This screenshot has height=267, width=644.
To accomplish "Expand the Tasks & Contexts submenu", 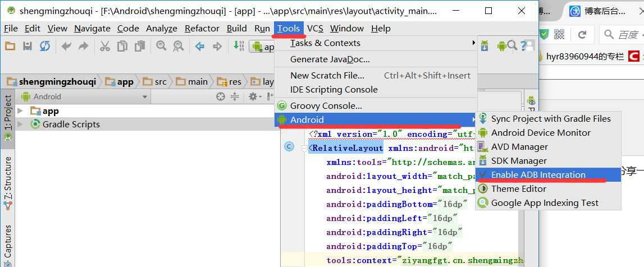I will pyautogui.click(x=376, y=43).
